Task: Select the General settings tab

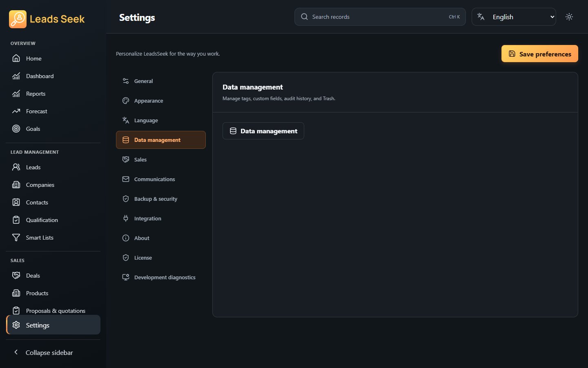Action: click(x=160, y=81)
